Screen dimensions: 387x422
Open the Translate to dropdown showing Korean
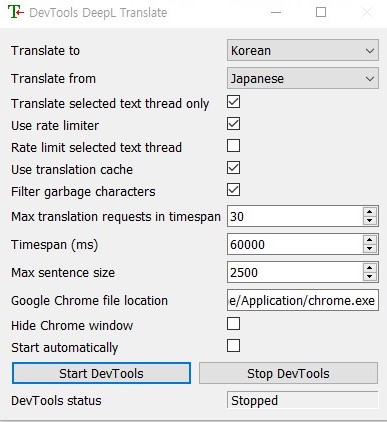(x=303, y=50)
